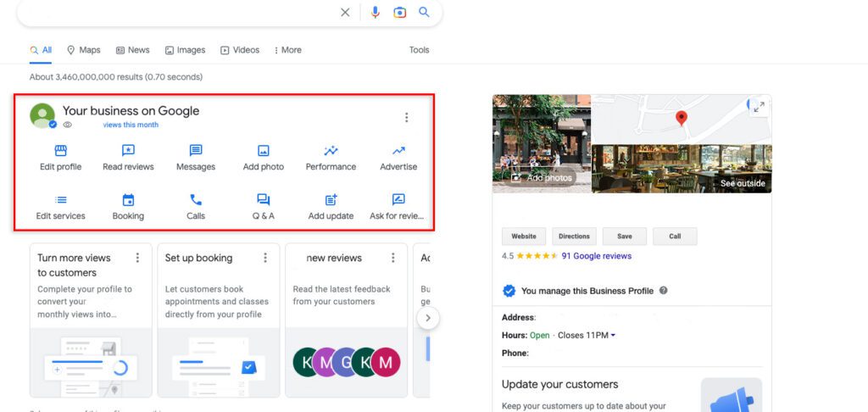Image resolution: width=868 pixels, height=412 pixels.
Task: Open the Performance chart icon
Action: coord(331,151)
